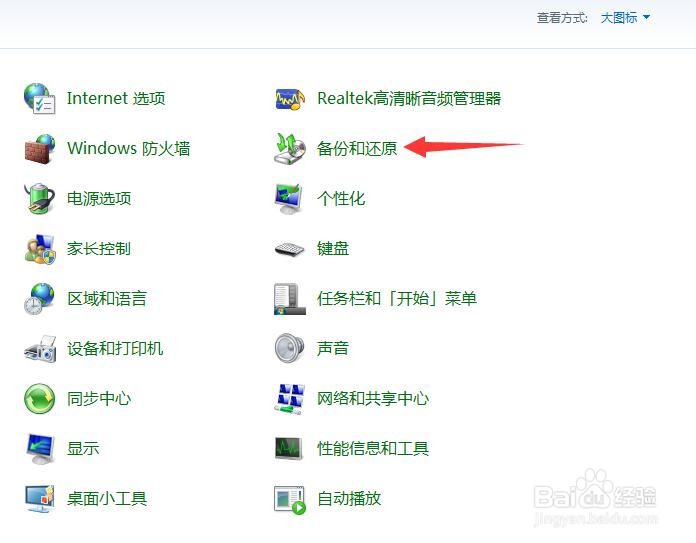
Task: Open the Internet 选项 link
Action: (x=116, y=98)
